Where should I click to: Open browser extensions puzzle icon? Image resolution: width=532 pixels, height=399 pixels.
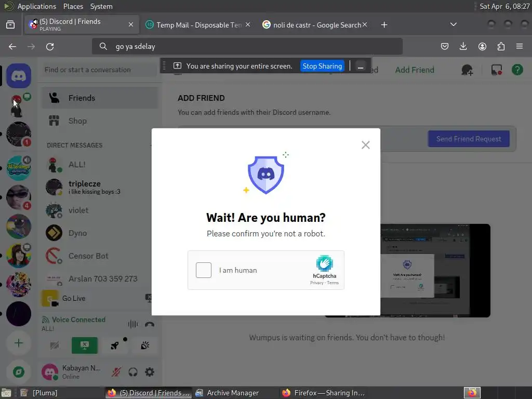(501, 46)
